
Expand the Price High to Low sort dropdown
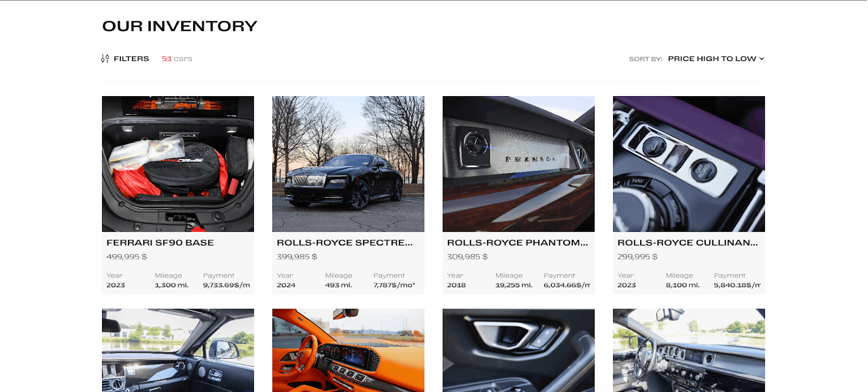[x=716, y=59]
